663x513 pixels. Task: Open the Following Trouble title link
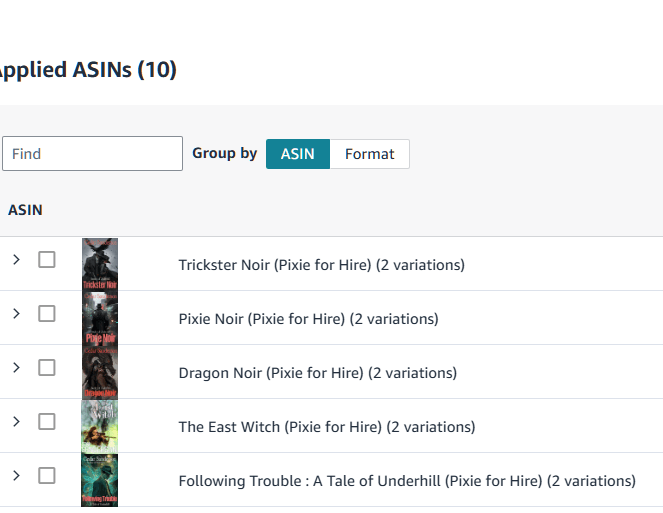(x=406, y=481)
